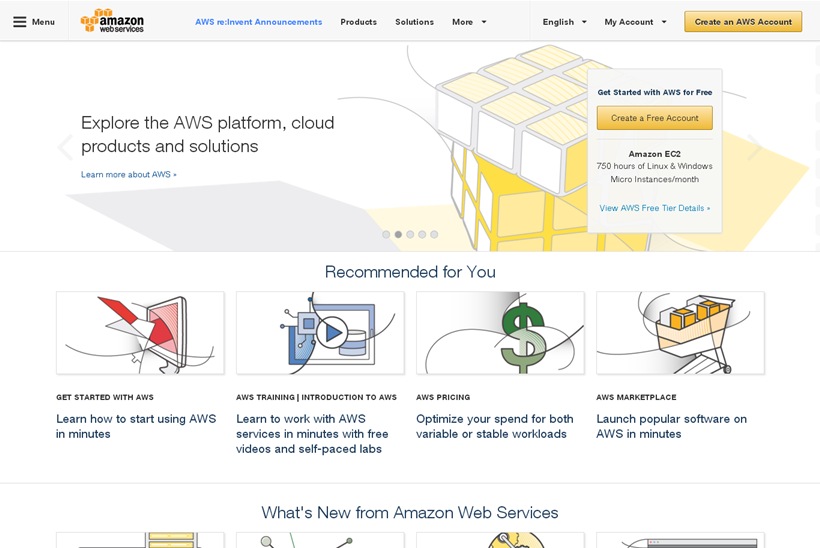820x548 pixels.
Task: Open the paper airplane Get Started image
Action: [x=140, y=333]
